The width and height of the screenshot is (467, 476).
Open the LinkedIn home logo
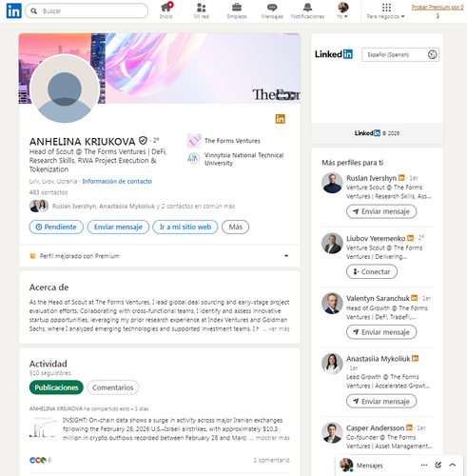[13, 10]
